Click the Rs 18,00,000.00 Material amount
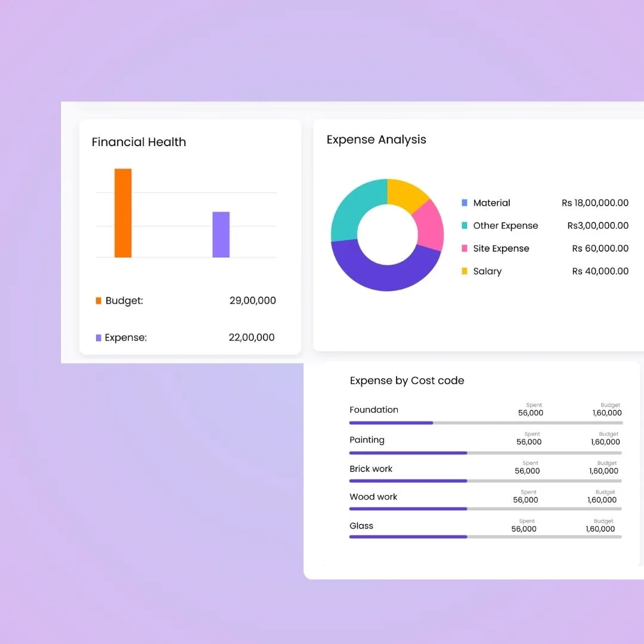 (x=595, y=203)
